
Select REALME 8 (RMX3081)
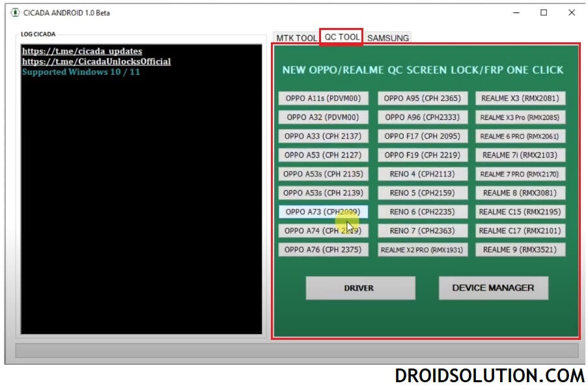(520, 193)
